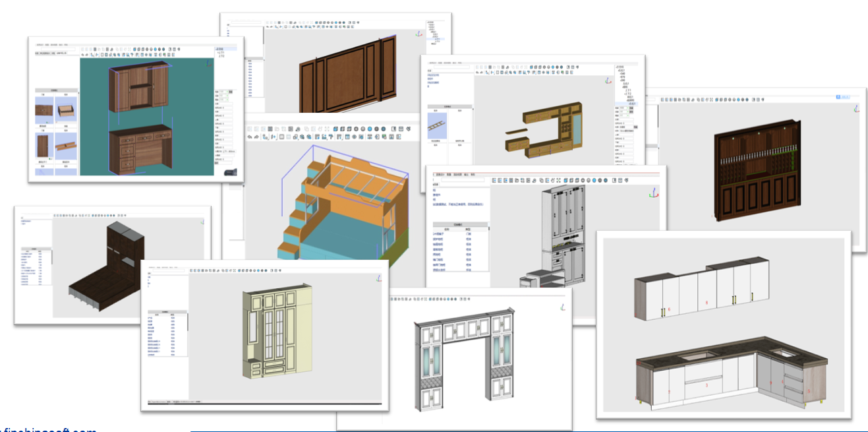Open the first menu in desk cabinet window
Screen dimensions: 868x432
coord(40,45)
